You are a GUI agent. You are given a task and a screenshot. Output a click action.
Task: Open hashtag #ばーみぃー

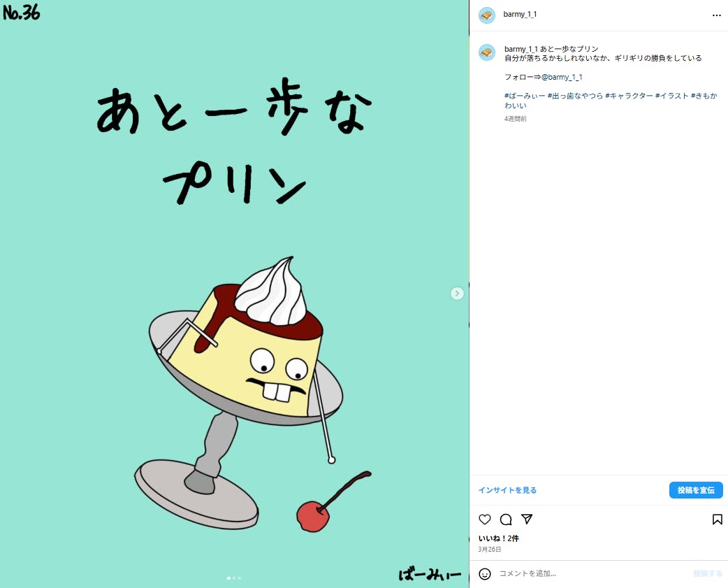[x=525, y=96]
